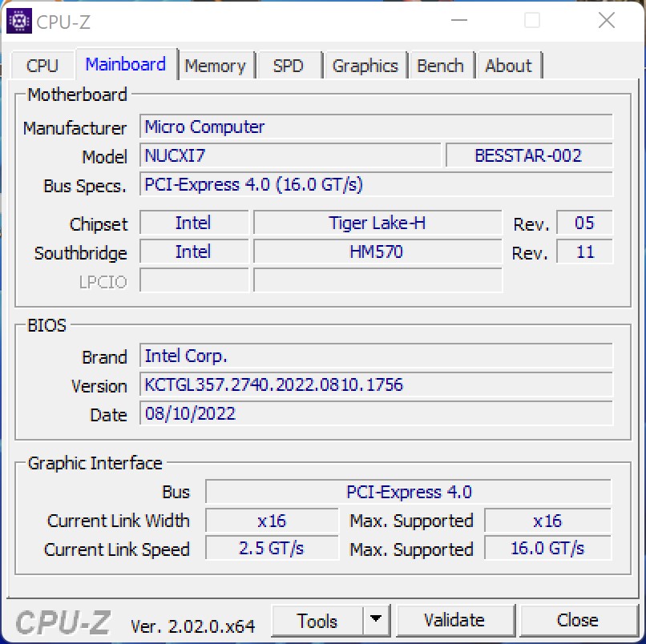The width and height of the screenshot is (646, 644).
Task: Select the Model value 'NUCXI7'
Action: (x=290, y=155)
